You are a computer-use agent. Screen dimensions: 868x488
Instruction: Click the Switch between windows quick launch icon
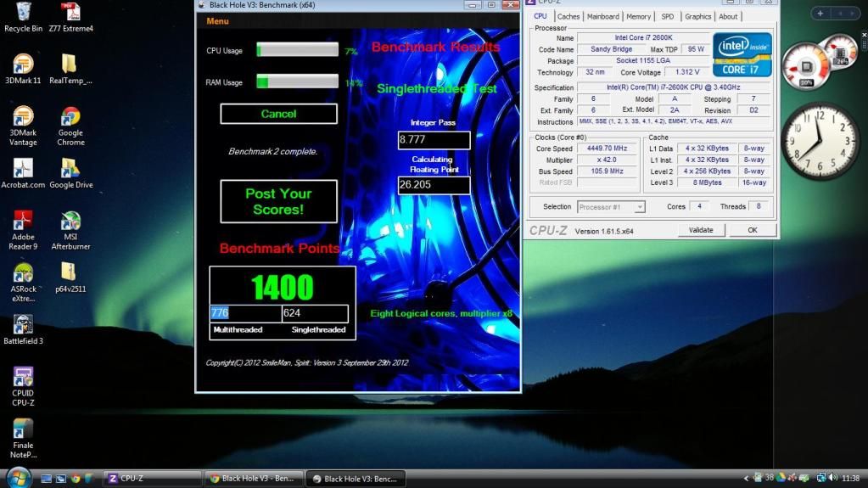[61, 479]
